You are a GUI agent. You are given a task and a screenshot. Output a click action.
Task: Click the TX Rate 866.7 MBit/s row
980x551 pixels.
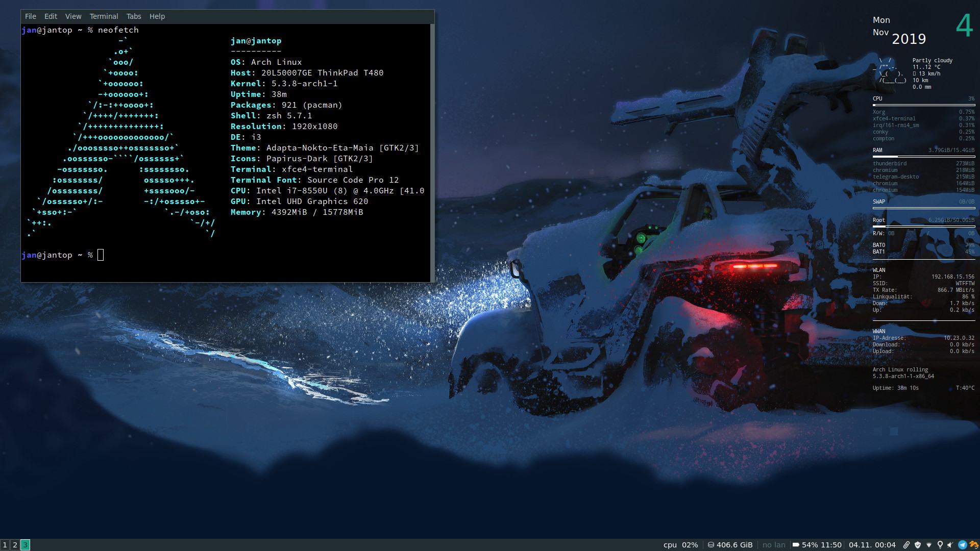923,290
